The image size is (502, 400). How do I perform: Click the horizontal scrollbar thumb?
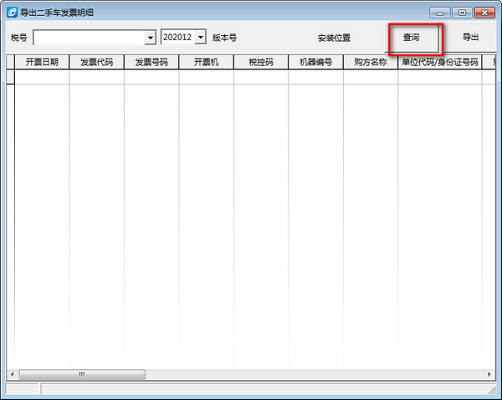(x=82, y=374)
